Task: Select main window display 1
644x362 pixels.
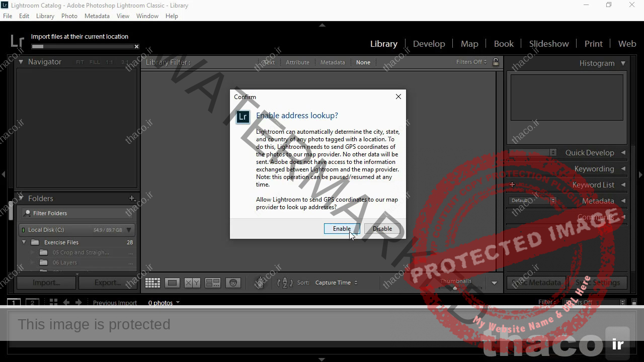Action: 14,302
